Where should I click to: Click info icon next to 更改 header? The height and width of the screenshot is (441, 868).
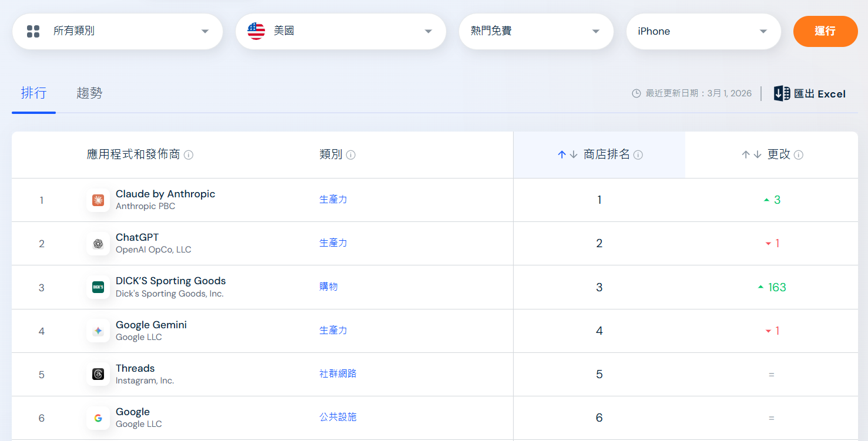[799, 155]
